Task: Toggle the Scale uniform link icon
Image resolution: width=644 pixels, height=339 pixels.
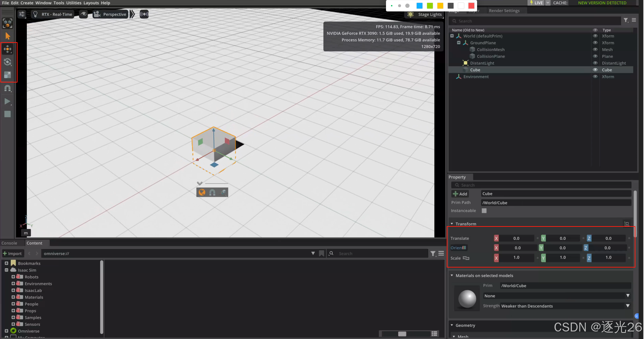Action: coord(466,258)
